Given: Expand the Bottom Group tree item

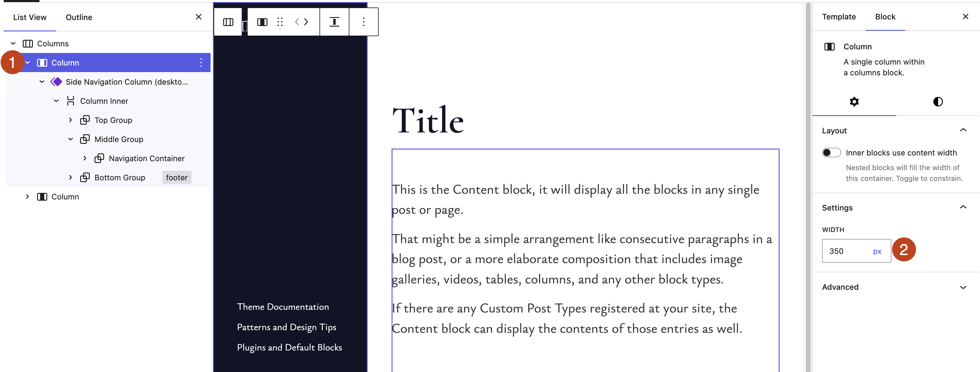Looking at the screenshot, I should coord(70,178).
